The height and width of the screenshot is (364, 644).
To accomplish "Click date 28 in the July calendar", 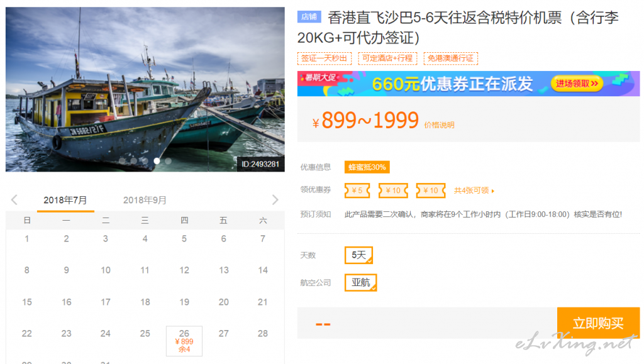I will tap(263, 334).
